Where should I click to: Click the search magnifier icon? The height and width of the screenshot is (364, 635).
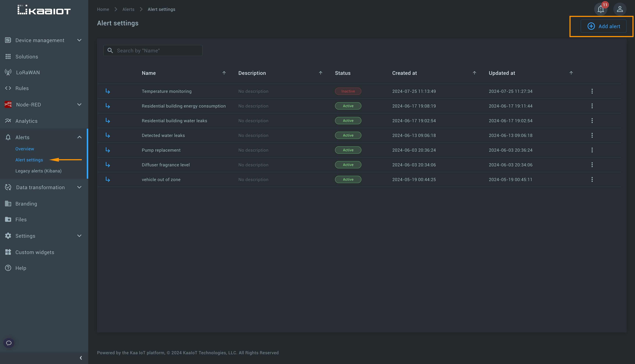[x=110, y=51]
